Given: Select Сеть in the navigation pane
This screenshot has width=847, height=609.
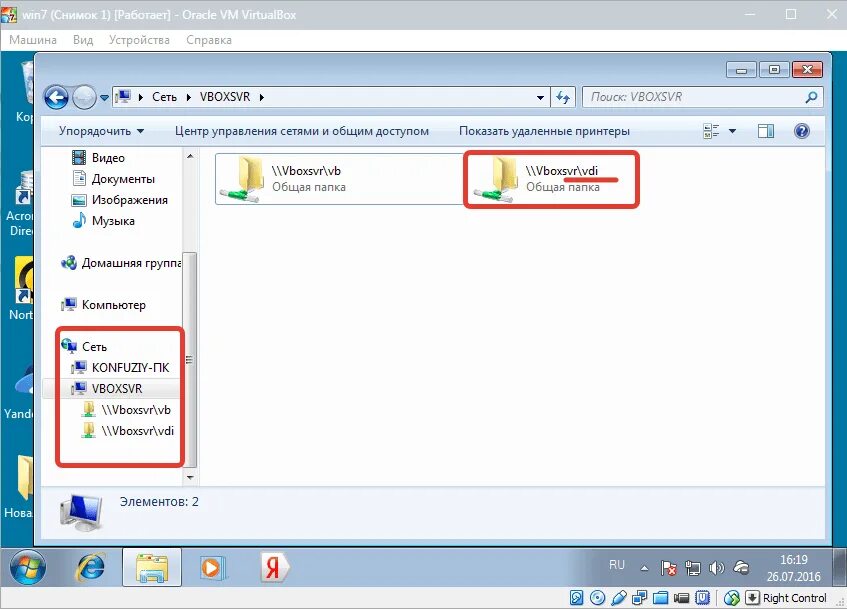Looking at the screenshot, I should 84,346.
